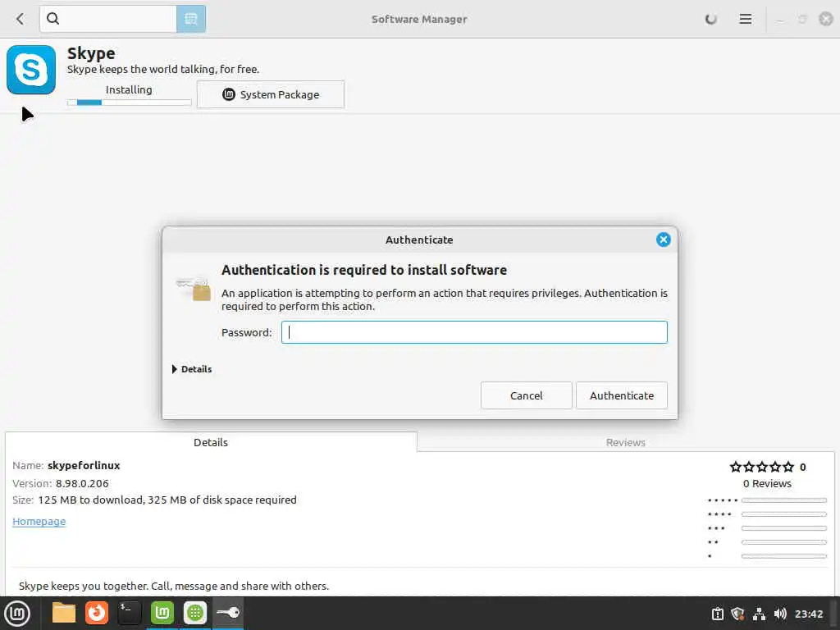The width and height of the screenshot is (840, 630).
Task: Open the Skype Homepage link
Action: [x=39, y=521]
